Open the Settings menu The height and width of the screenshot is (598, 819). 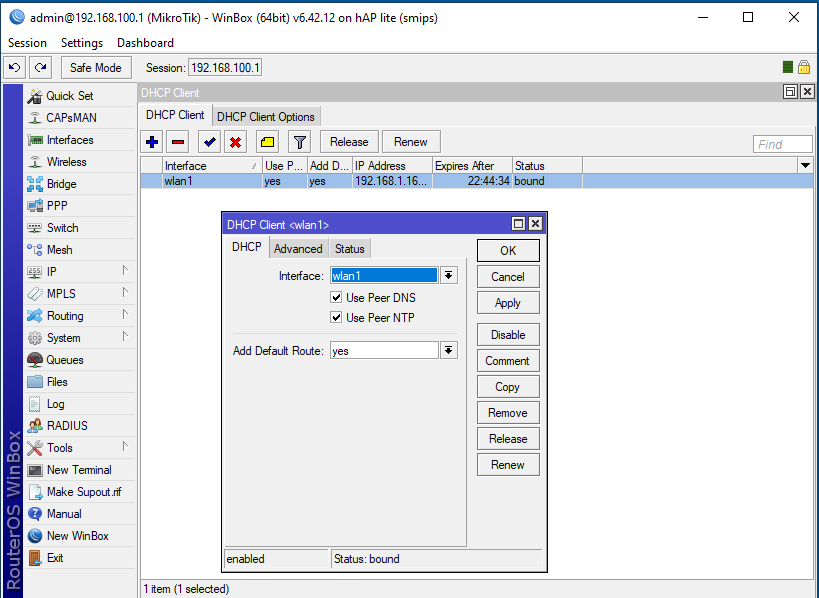[x=82, y=43]
